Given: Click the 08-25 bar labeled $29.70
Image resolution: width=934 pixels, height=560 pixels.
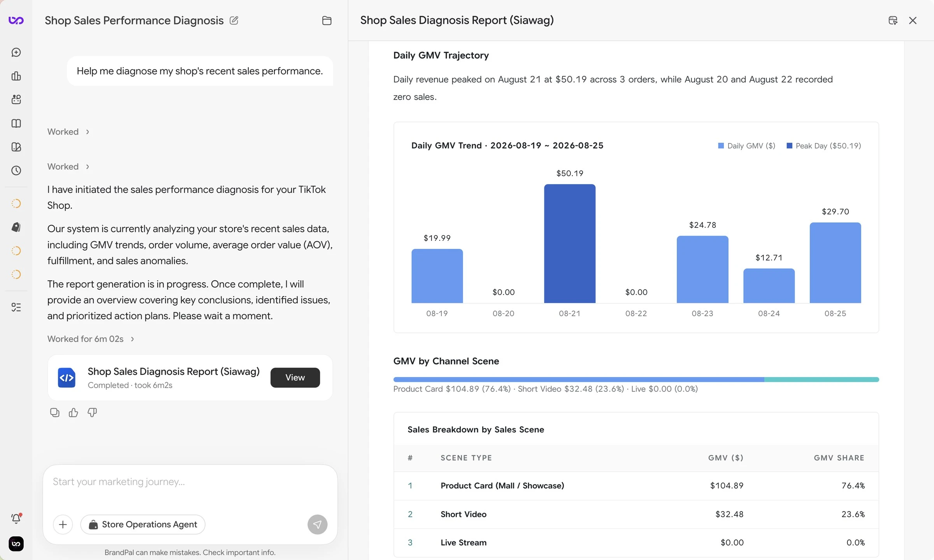Looking at the screenshot, I should pyautogui.click(x=835, y=262).
